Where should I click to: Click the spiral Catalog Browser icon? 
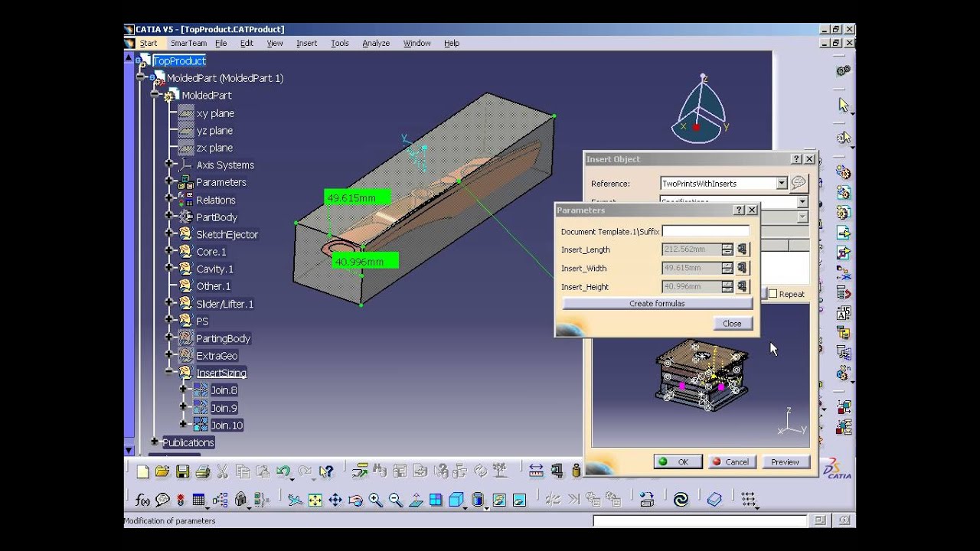point(681,500)
